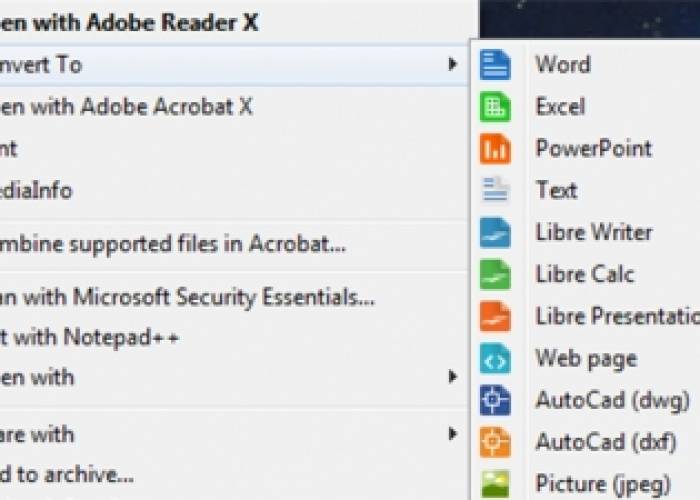Click the orange PowerPoint chart icon

[495, 149]
